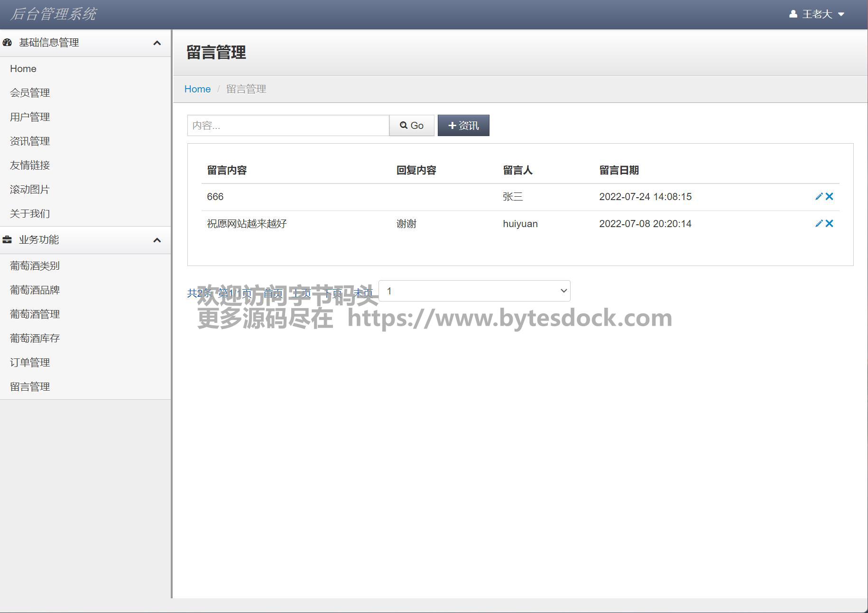
Task: Go to 葡萄酒管理 in the sidebar
Action: point(35,314)
